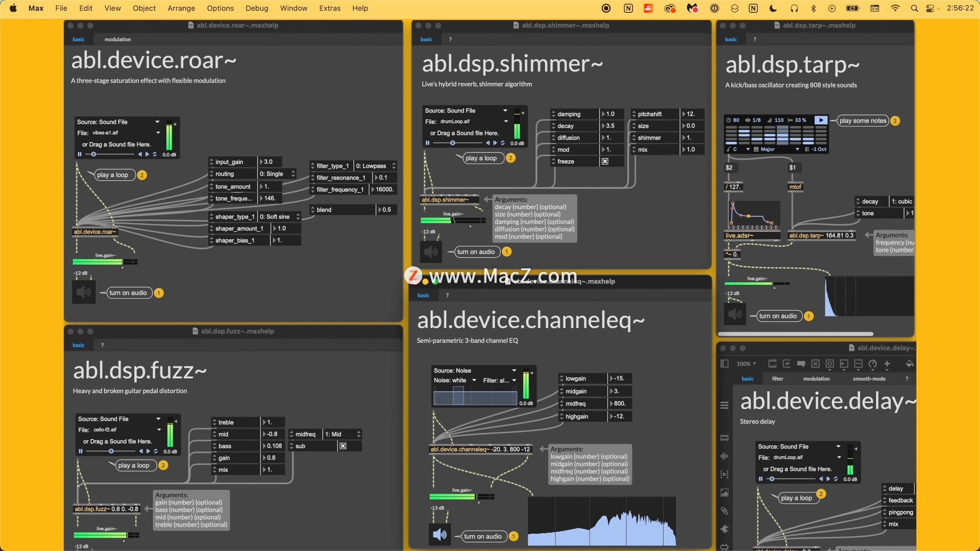Click the sidebar toggle icon in delay window toolbar
The height and width of the screenshot is (551, 980).
[x=724, y=364]
